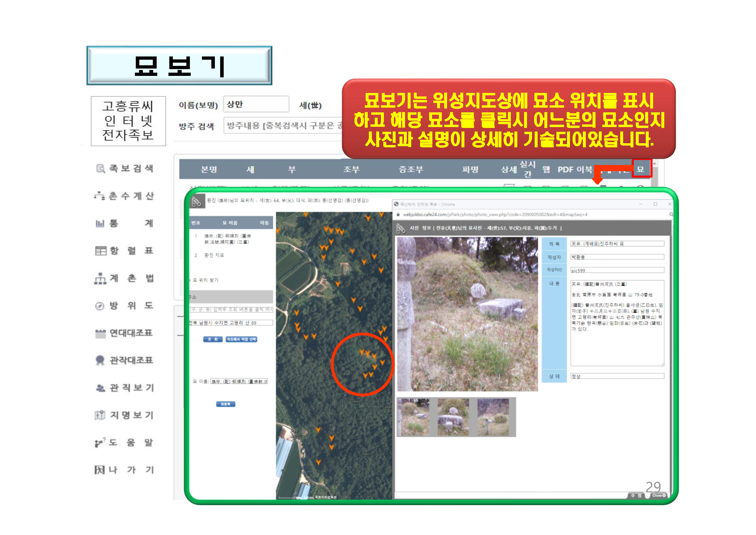Open the 통계 statistics menu icon
The height and width of the screenshot is (535, 756).
point(100,224)
